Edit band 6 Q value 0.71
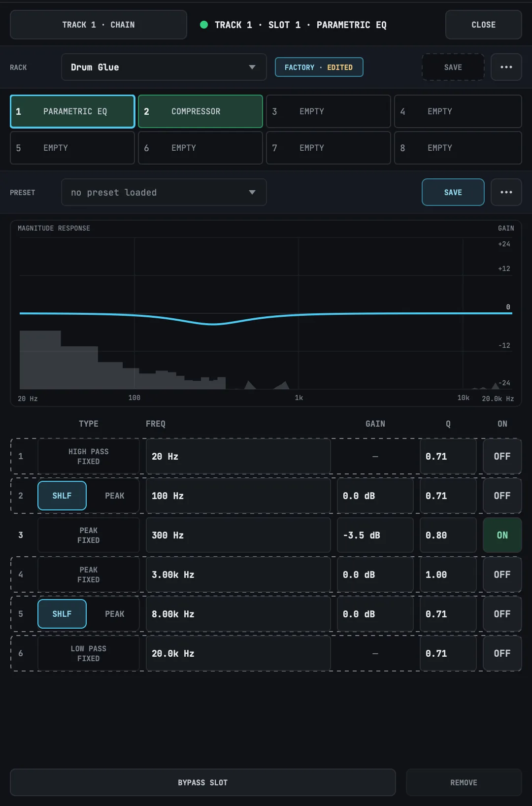 click(448, 653)
